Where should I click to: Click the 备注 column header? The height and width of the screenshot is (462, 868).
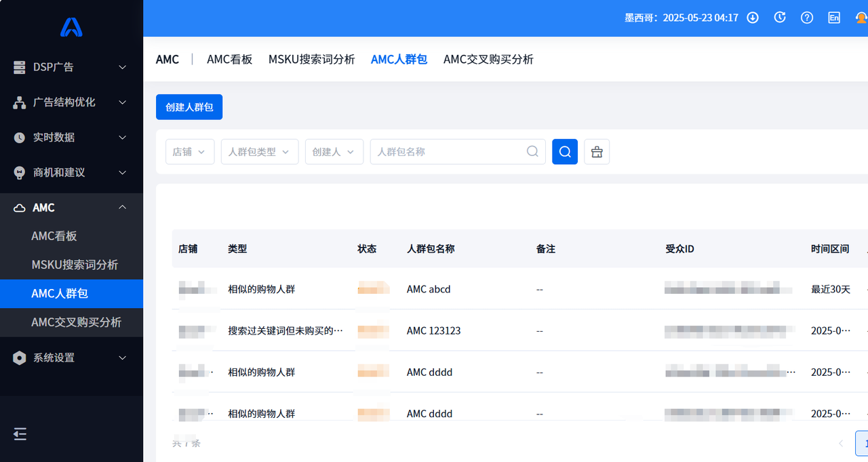click(x=546, y=249)
